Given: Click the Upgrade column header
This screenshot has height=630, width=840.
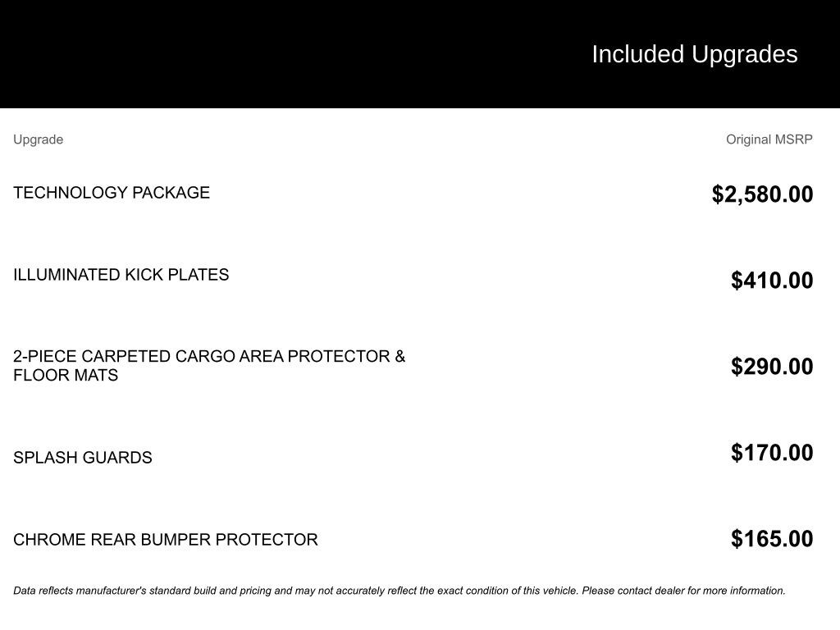Looking at the screenshot, I should (x=38, y=139).
